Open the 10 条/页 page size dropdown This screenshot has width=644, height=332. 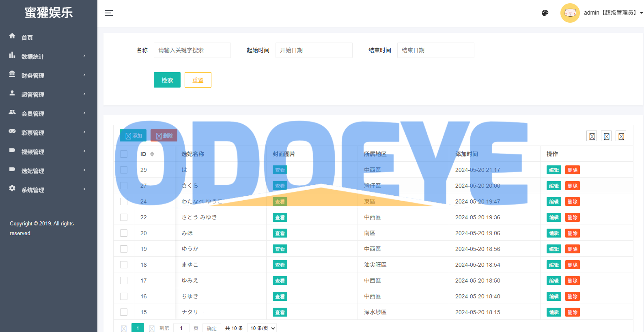[x=263, y=328]
